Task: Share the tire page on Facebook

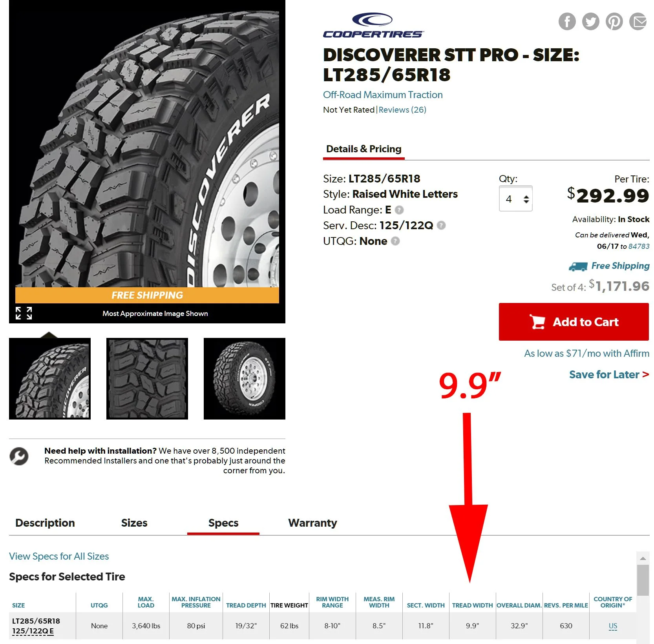Action: point(567,21)
